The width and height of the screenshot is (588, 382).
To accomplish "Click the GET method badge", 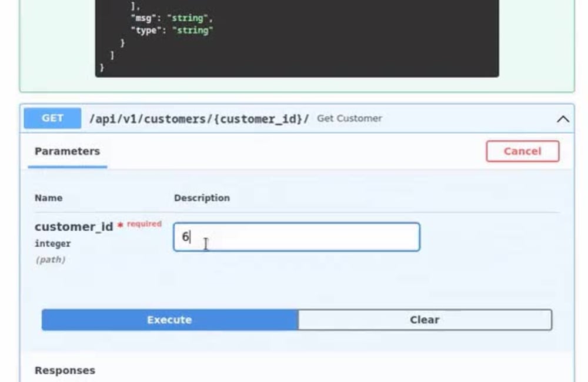I will (x=51, y=118).
